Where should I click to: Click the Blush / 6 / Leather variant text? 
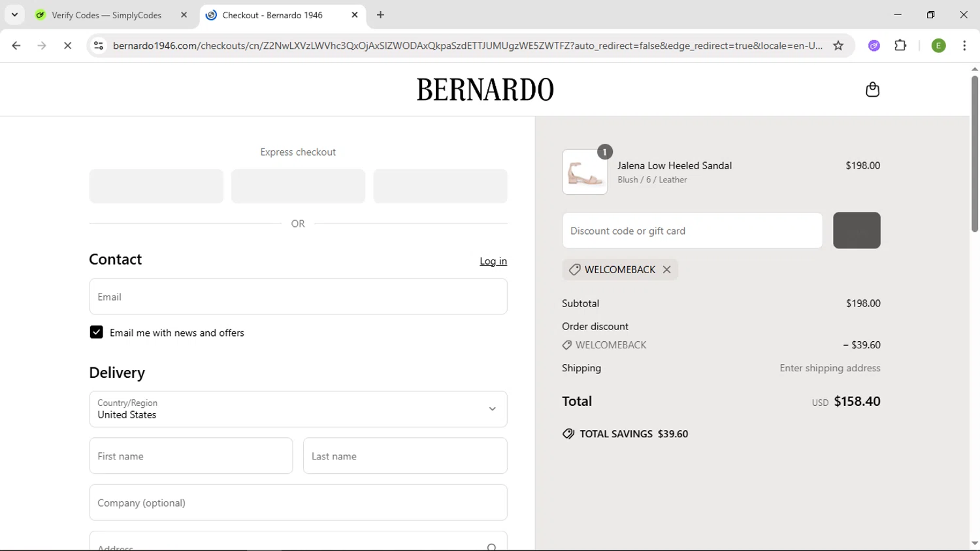pos(652,180)
